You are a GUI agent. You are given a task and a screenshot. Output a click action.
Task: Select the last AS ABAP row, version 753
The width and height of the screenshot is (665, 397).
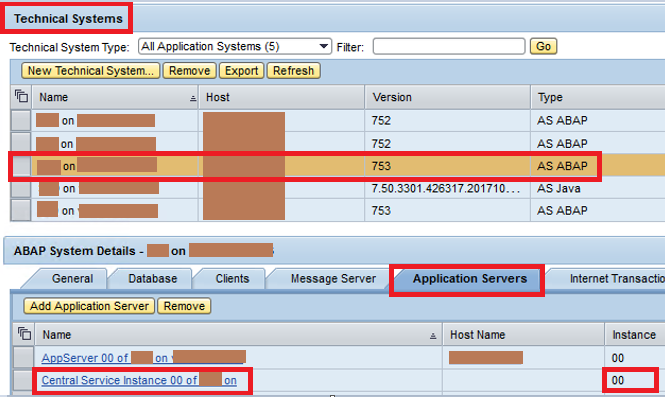(21, 211)
